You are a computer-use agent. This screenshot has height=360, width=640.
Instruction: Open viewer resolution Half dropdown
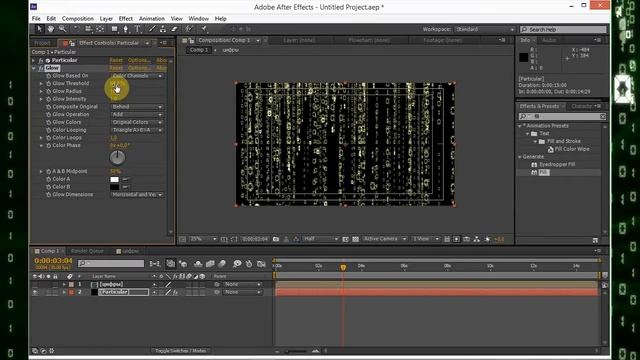pos(321,239)
